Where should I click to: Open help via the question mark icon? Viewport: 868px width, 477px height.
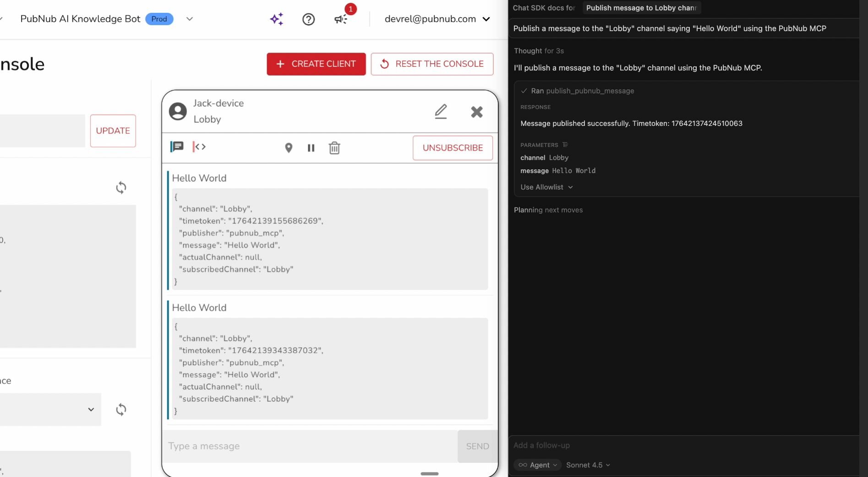tap(308, 19)
